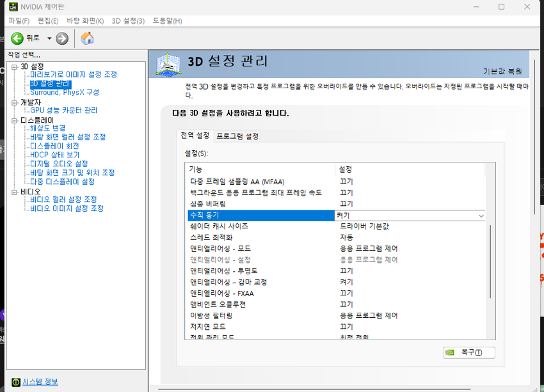Click the 3D 설정 관리 header cube icon
The width and height of the screenshot is (544, 392).
point(170,64)
